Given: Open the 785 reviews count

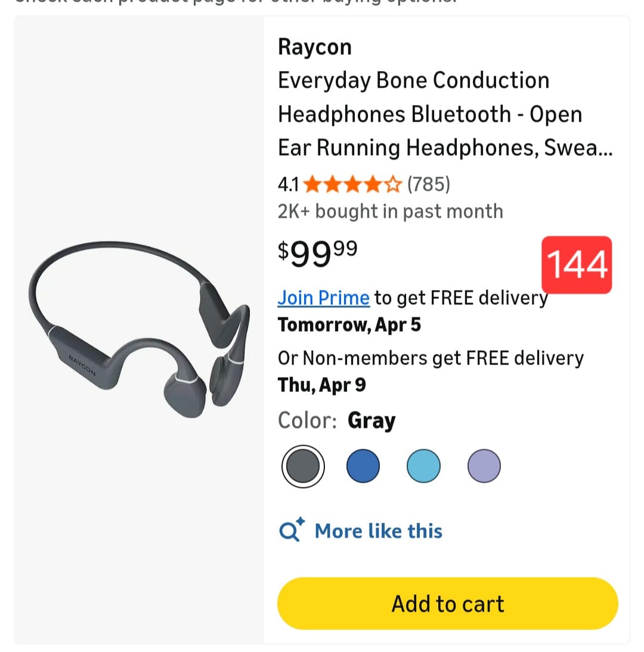Looking at the screenshot, I should pyautogui.click(x=428, y=184).
